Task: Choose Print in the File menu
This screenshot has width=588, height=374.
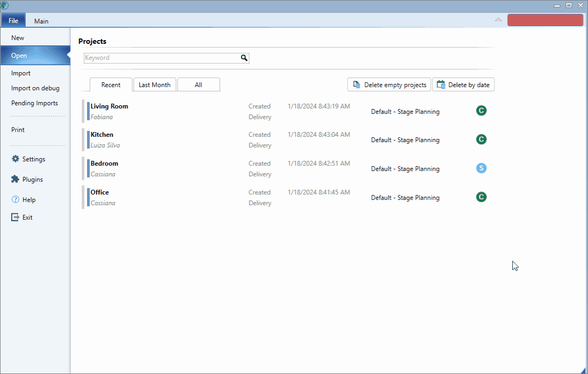Action: tap(18, 129)
